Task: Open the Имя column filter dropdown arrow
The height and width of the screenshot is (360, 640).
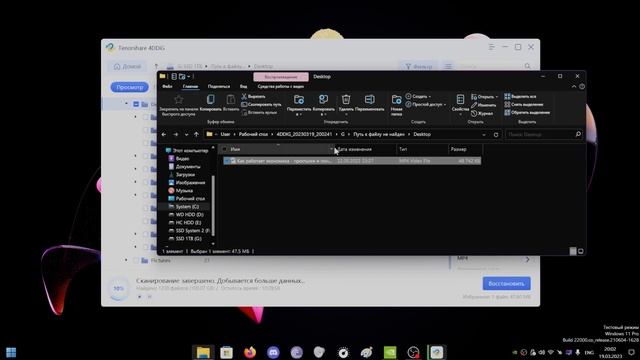Action: coord(331,149)
